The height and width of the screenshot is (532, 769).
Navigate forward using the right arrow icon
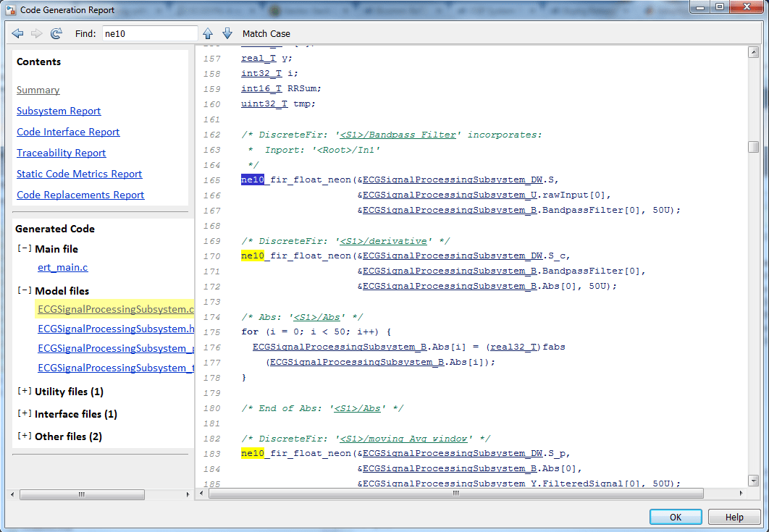click(x=36, y=33)
